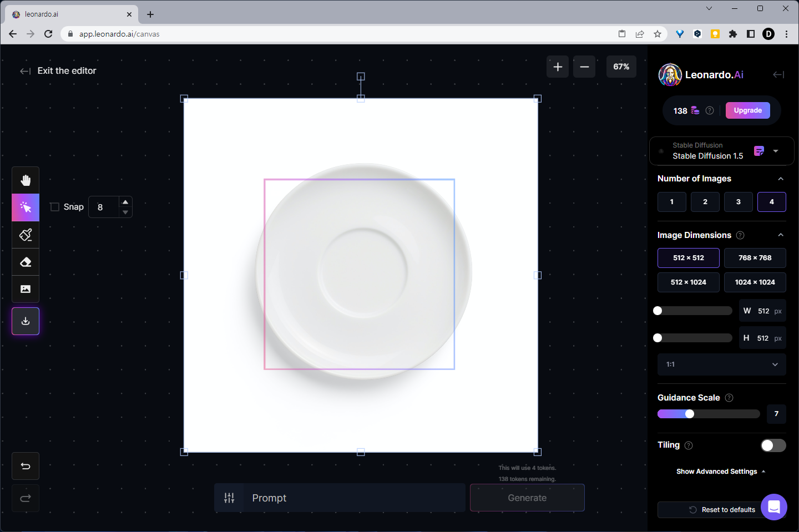Click the height value field 512
799x532 pixels.
coord(762,338)
